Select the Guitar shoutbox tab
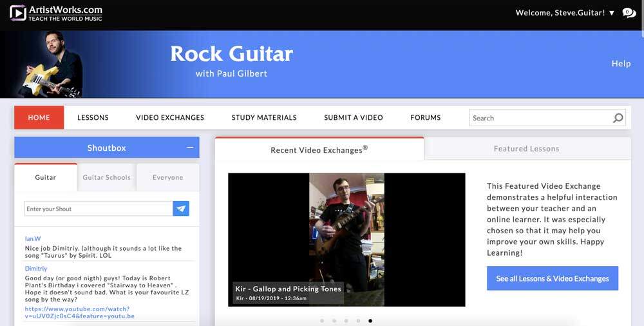 [46, 177]
